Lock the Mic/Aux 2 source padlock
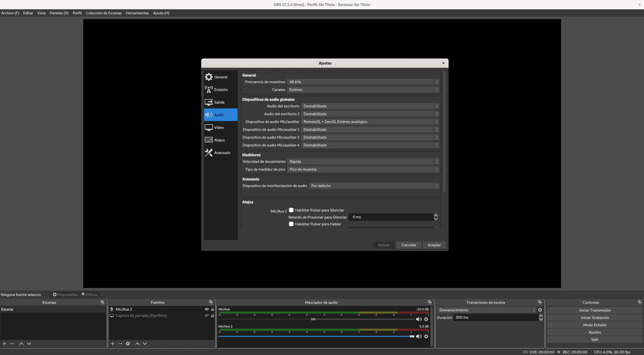Viewport: 644px width, 355px height. tap(213, 309)
